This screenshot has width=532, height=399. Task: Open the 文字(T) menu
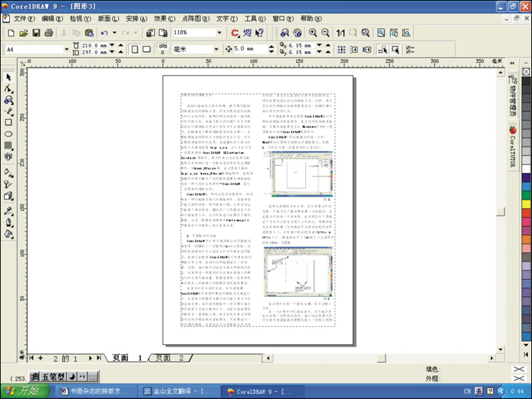point(227,19)
